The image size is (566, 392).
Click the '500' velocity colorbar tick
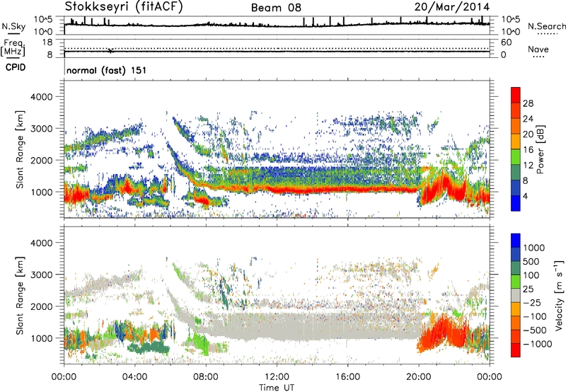(x=531, y=261)
